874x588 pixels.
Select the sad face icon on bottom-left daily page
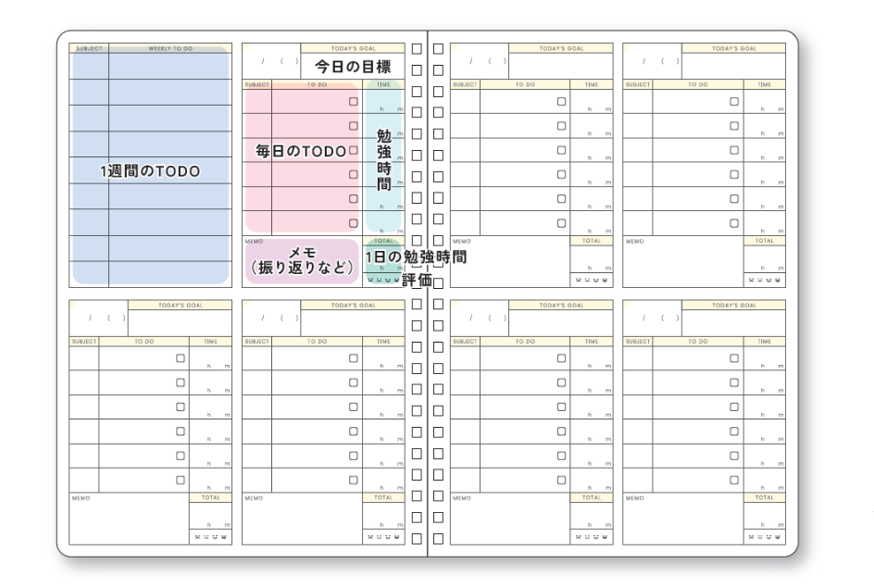coord(195,535)
